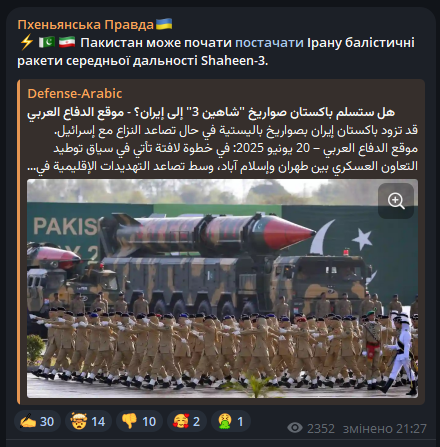440x447 pixels.
Task: Click the Iran flag emoji in post
Action: pos(67,42)
